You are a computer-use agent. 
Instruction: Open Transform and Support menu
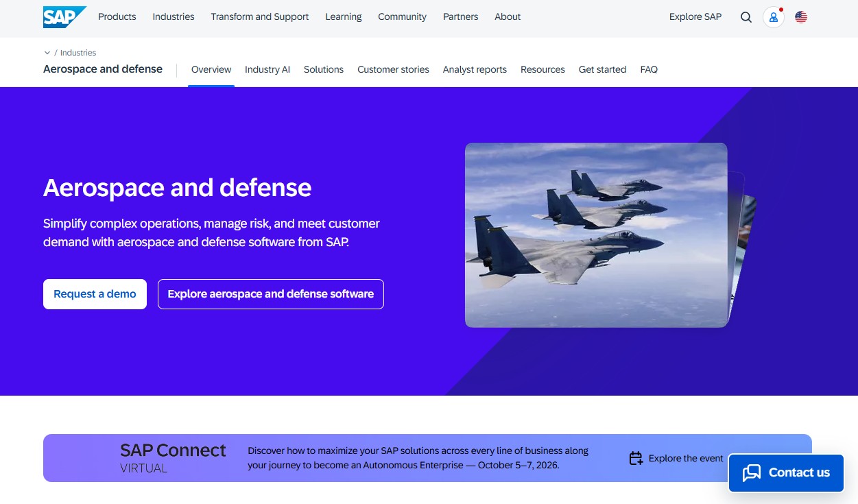[x=260, y=16]
